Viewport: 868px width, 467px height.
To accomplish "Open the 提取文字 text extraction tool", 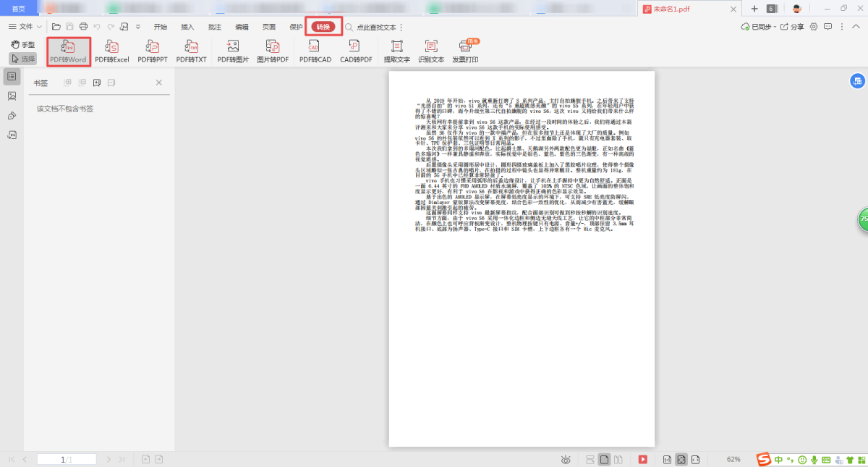I will [396, 51].
